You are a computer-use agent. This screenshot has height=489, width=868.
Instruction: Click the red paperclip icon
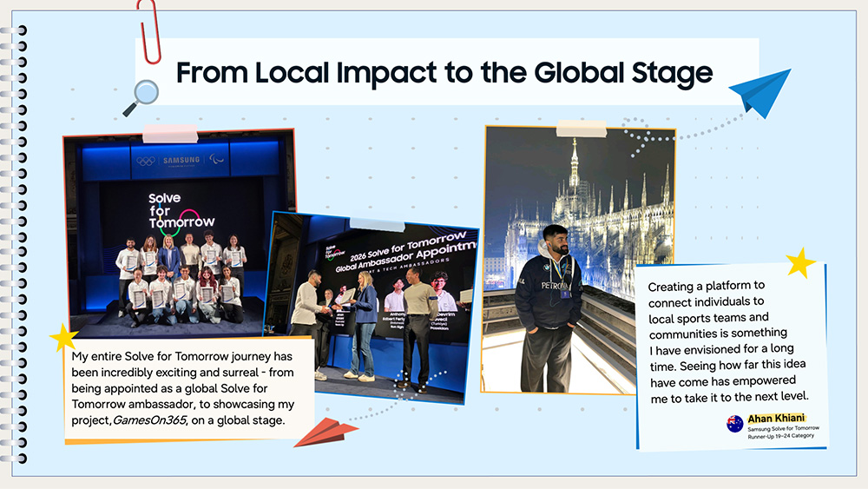(149, 30)
